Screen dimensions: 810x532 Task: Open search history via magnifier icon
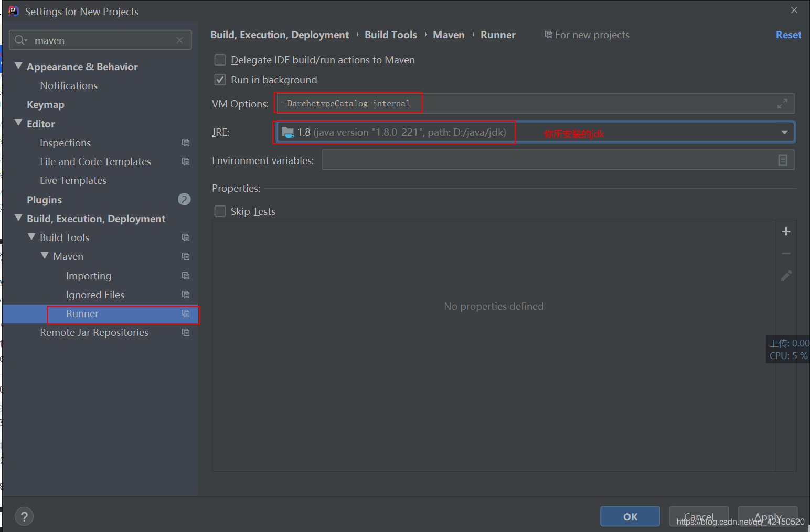click(21, 40)
